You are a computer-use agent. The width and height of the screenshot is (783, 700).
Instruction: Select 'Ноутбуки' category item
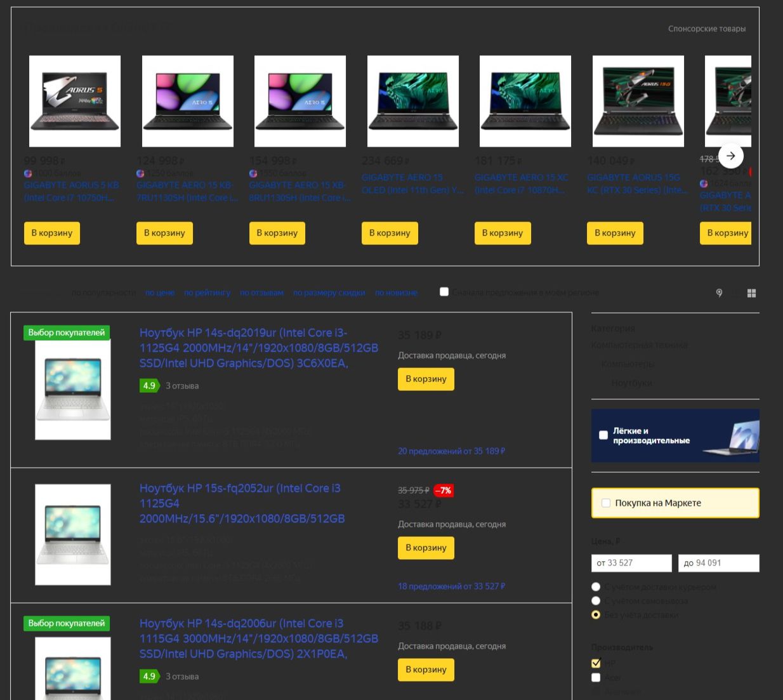(x=631, y=383)
